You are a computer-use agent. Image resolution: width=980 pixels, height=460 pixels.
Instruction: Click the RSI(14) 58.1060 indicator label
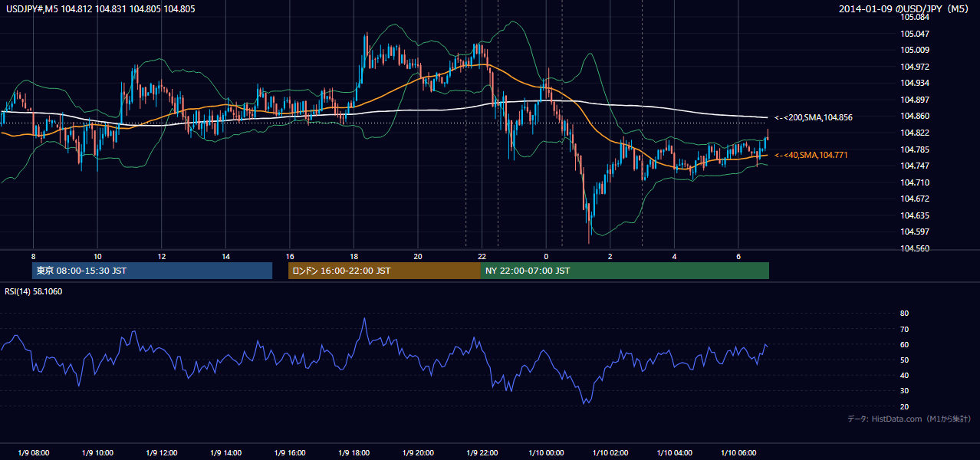32,291
